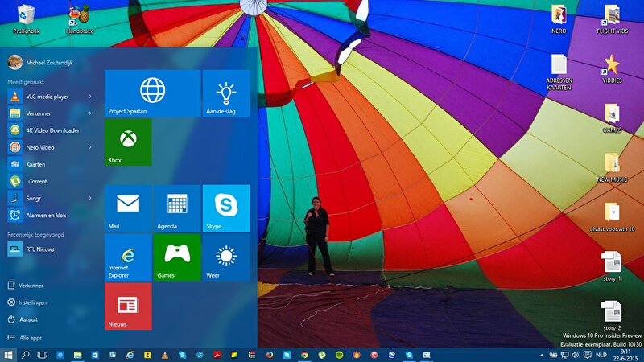Expand Nero Video jump list arrow

90,147
